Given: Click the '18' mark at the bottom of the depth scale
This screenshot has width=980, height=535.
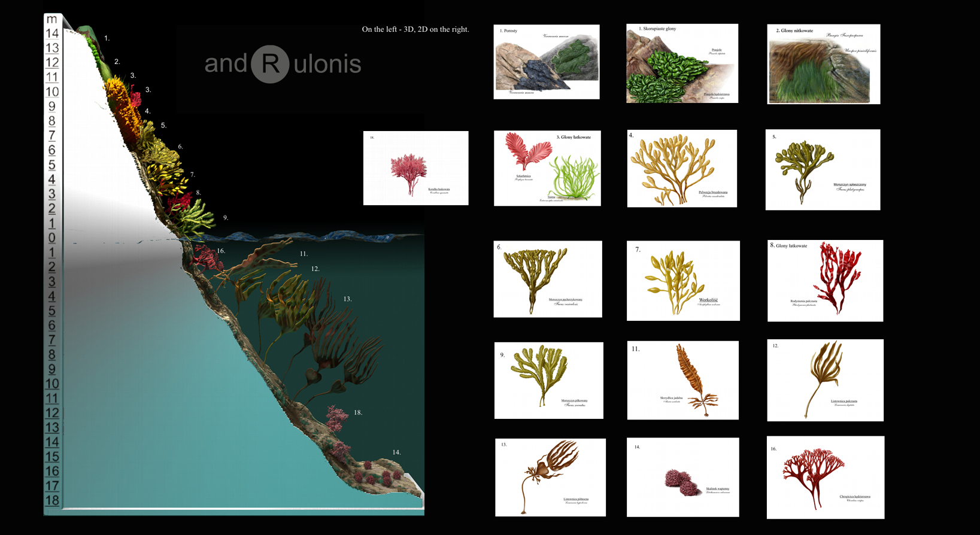Looking at the screenshot, I should pyautogui.click(x=52, y=500).
